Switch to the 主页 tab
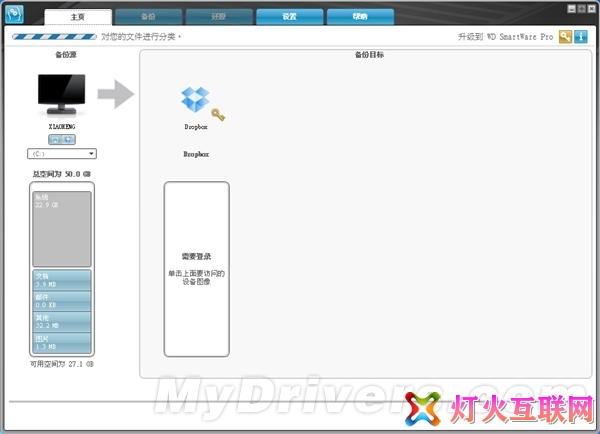The width and height of the screenshot is (600, 434). (x=78, y=16)
